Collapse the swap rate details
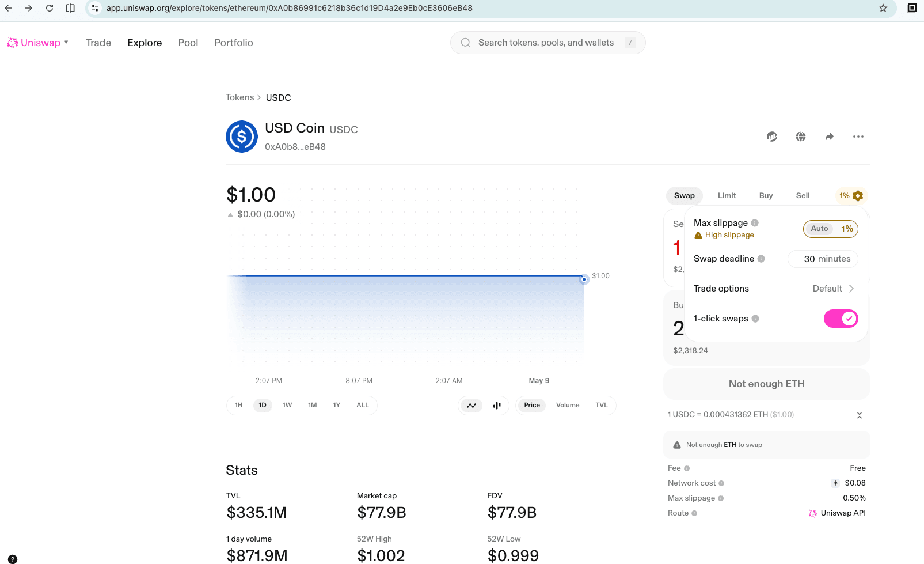 [x=860, y=415]
